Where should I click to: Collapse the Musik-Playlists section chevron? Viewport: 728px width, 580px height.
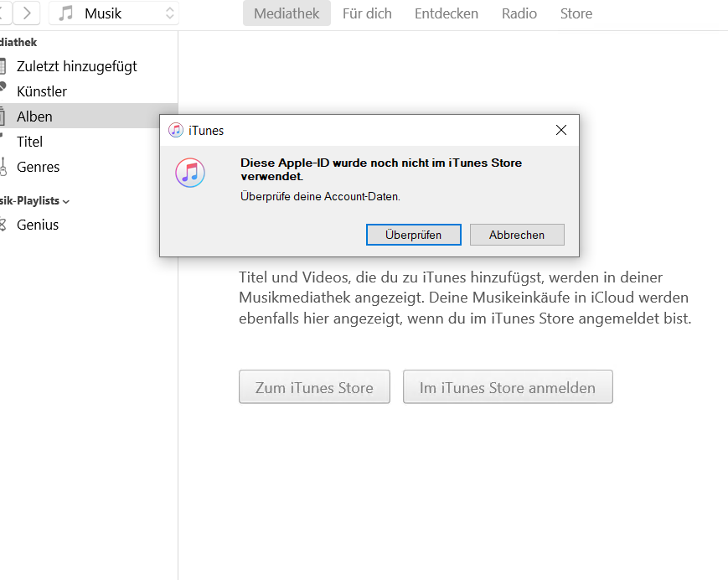(x=66, y=201)
